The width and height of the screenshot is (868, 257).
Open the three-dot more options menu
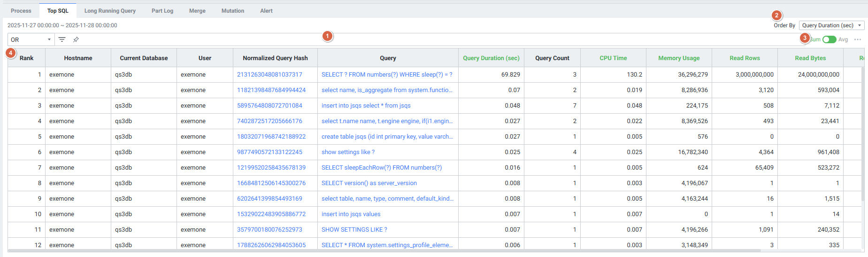click(858, 39)
